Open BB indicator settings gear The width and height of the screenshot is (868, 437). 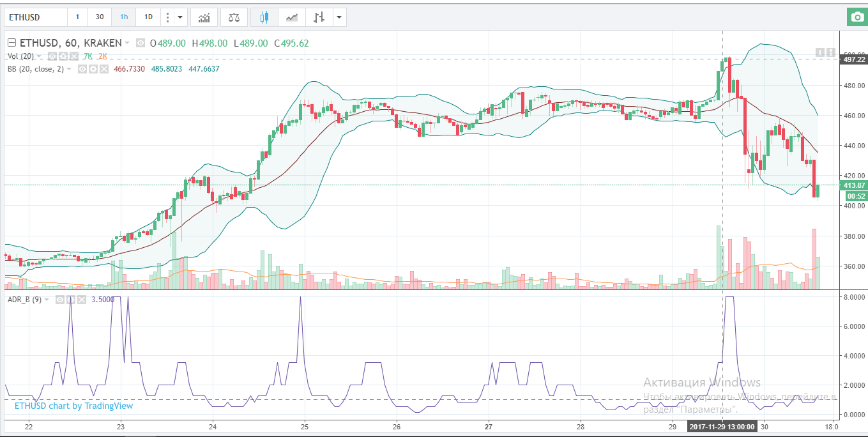click(92, 69)
